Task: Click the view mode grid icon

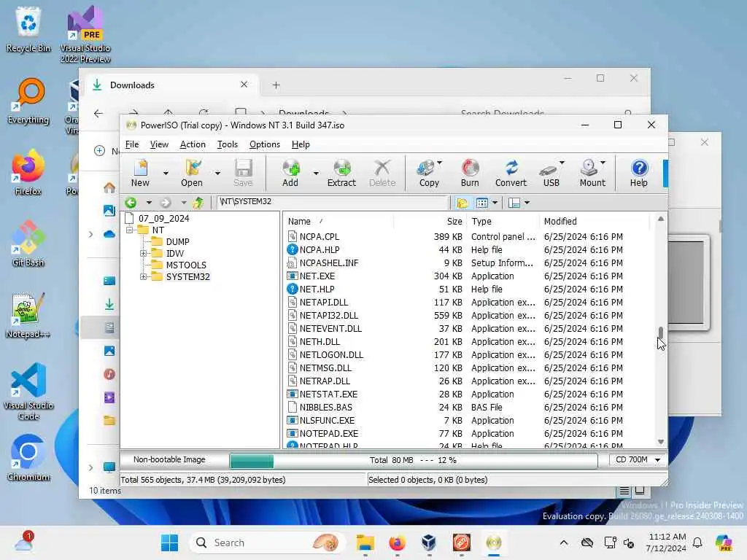Action: click(x=482, y=203)
